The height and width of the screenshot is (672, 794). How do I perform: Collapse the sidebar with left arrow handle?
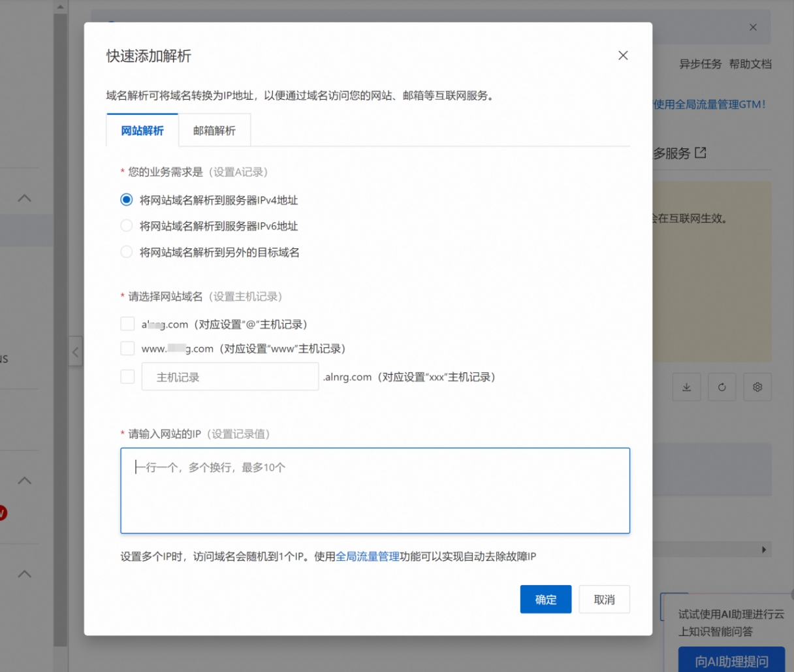75,353
